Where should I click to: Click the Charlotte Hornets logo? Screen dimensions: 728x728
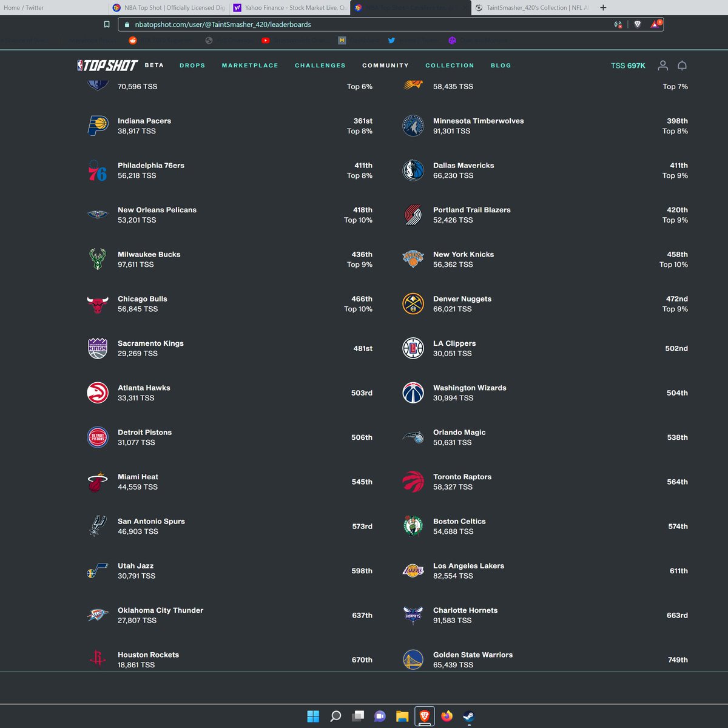[x=413, y=615]
